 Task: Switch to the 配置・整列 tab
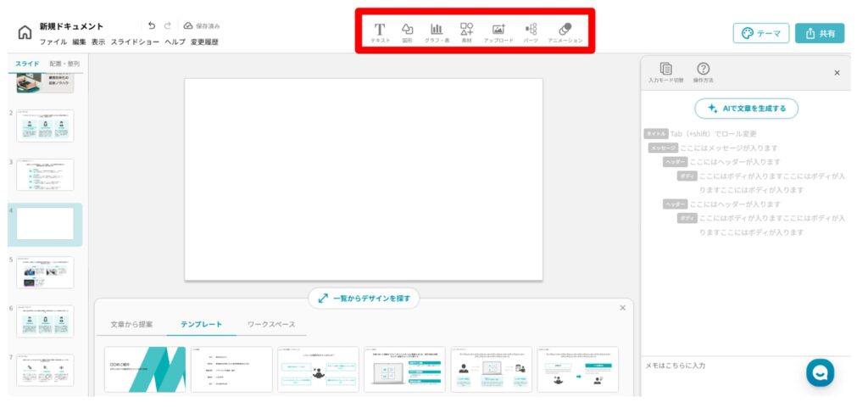(x=64, y=64)
